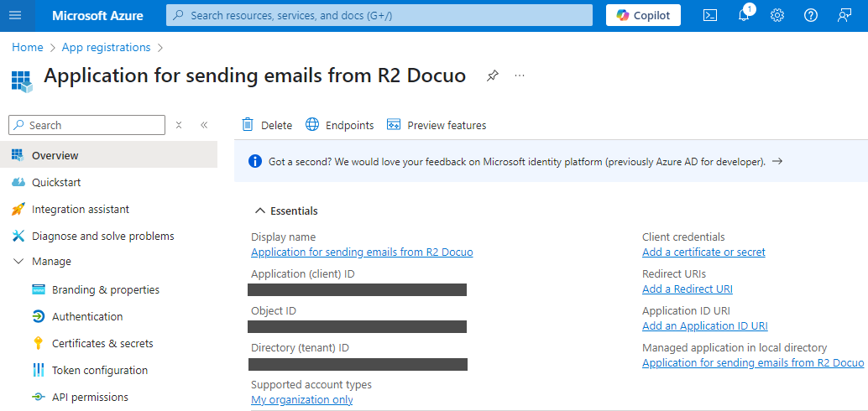Screen dimensions: 868x411
Task: Open the more options ellipsis by title
Action: pos(520,75)
